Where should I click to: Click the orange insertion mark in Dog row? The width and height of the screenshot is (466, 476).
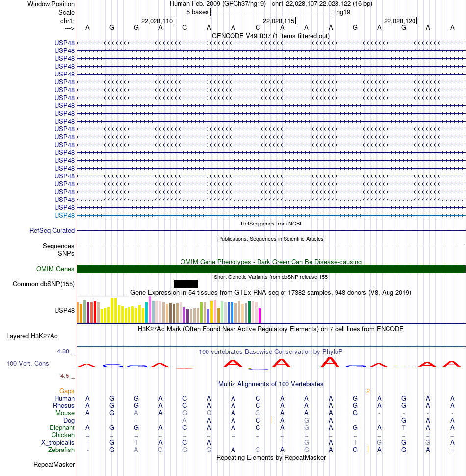point(271,420)
